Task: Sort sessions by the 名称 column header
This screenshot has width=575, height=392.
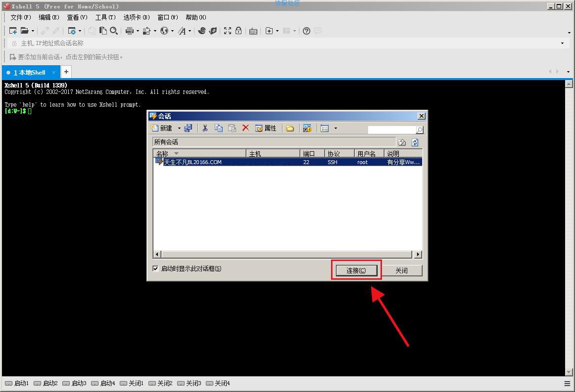Action: click(x=199, y=154)
